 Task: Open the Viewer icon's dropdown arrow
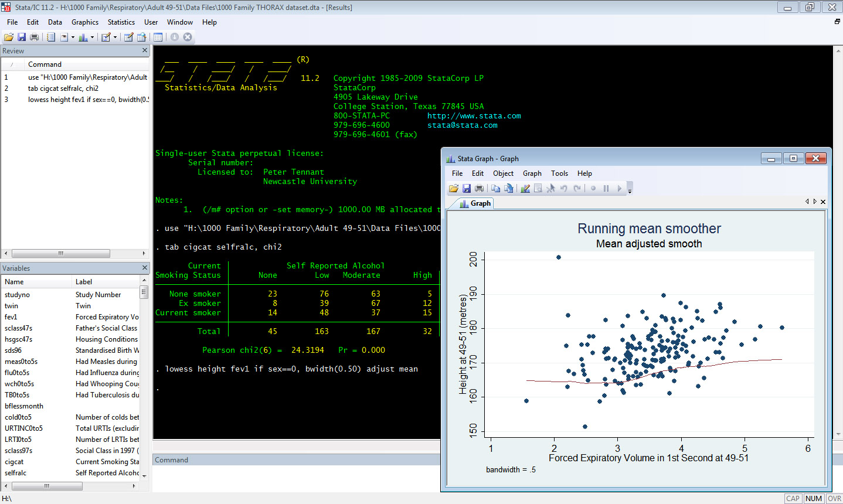(x=73, y=36)
